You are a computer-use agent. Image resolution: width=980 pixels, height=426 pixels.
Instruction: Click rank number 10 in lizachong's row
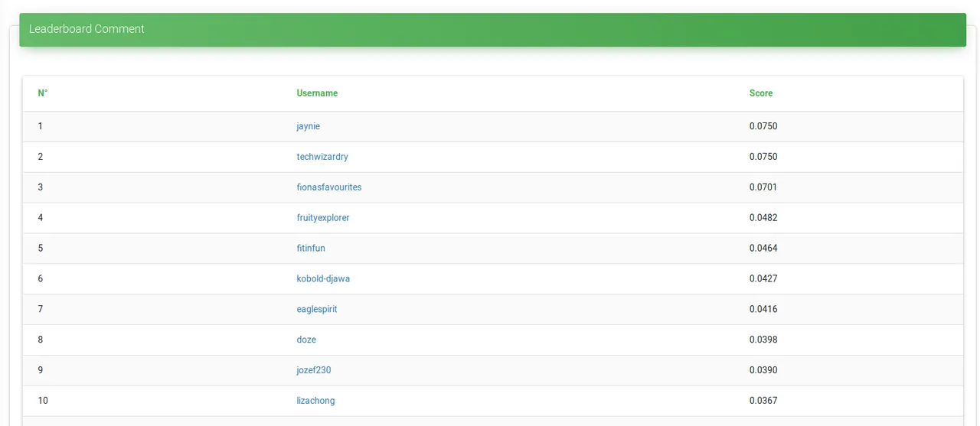tap(43, 401)
